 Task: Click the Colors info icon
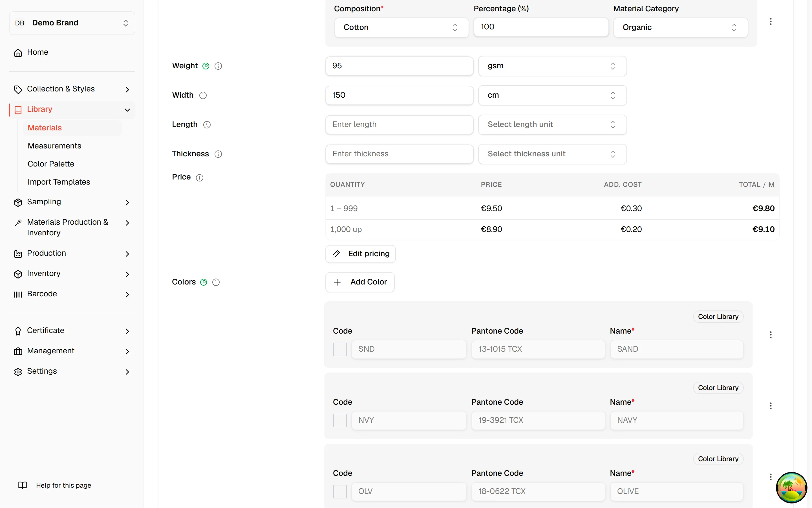(x=216, y=282)
